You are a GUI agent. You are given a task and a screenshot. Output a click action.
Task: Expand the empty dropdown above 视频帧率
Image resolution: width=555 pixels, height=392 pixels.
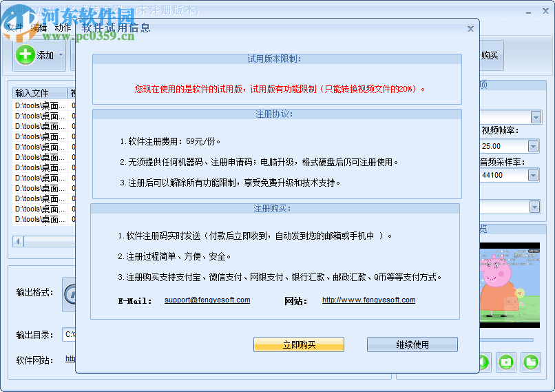536,117
